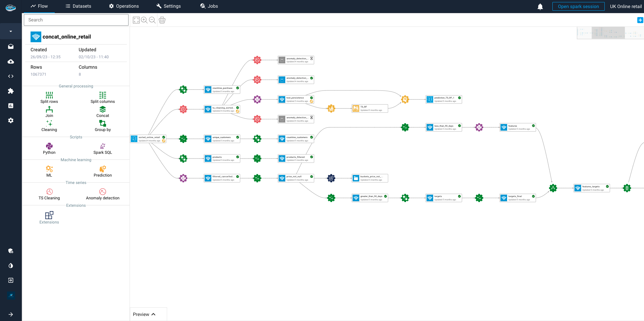Viewport: 644px width, 321px height.
Task: Open the sidebar dropdown caret
Action: tap(11, 31)
